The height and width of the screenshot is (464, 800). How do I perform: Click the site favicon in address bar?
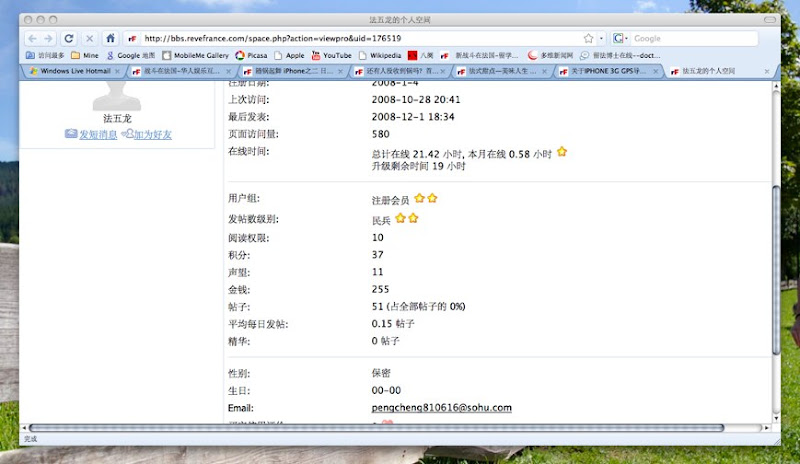[x=132, y=39]
